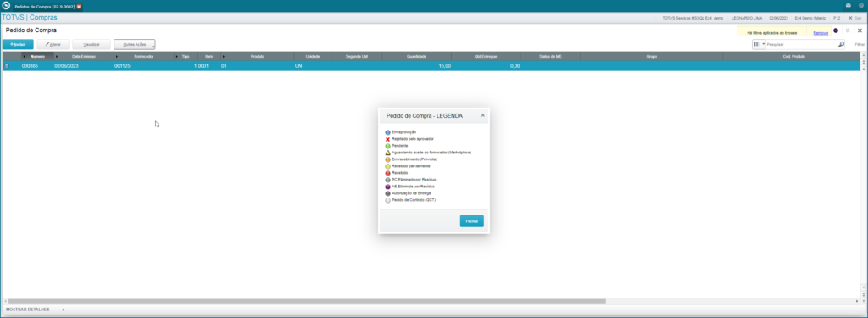Click the F12 shortcut item
Screen dimensions: 868x318
pyautogui.click(x=837, y=18)
